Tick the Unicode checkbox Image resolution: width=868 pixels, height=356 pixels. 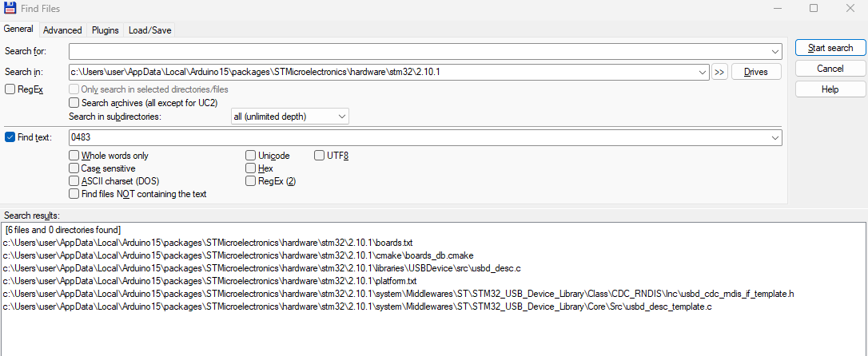[251, 156]
